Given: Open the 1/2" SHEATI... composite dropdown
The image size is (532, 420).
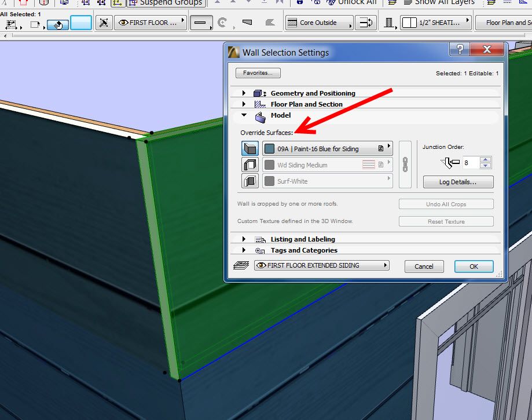Looking at the screenshot, I should (436, 23).
